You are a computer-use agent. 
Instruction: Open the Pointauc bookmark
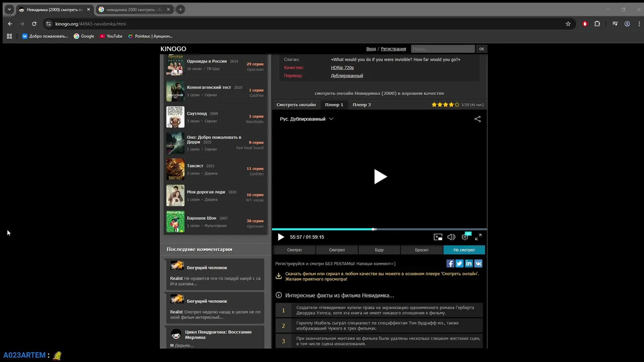coord(150,36)
